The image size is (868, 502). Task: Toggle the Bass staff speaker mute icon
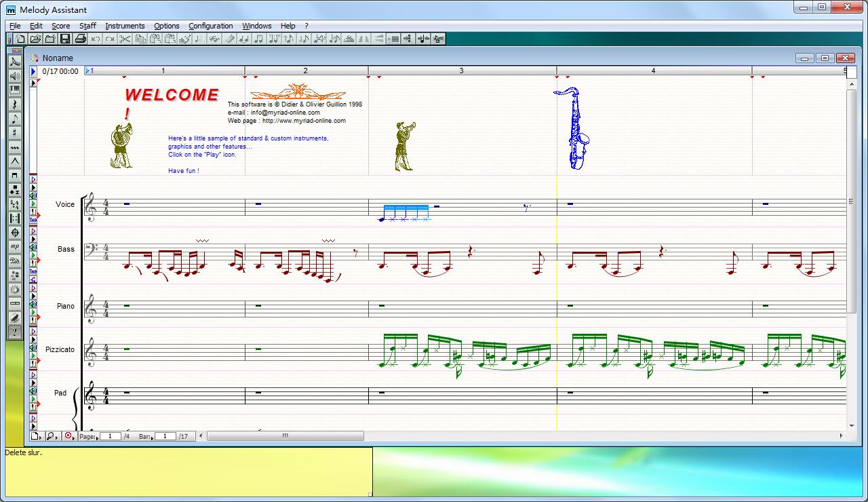click(x=33, y=247)
